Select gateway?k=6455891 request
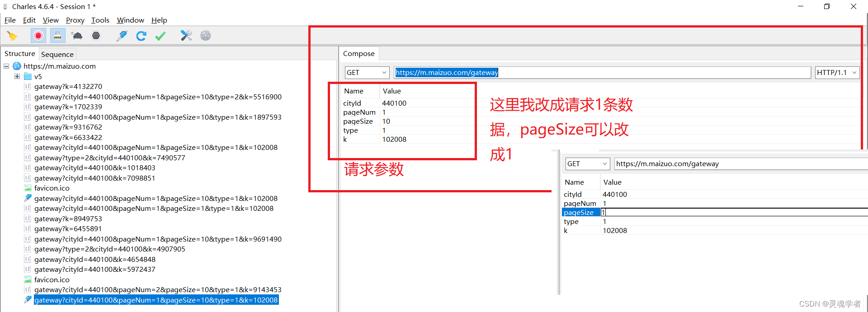The image size is (868, 312). click(68, 228)
